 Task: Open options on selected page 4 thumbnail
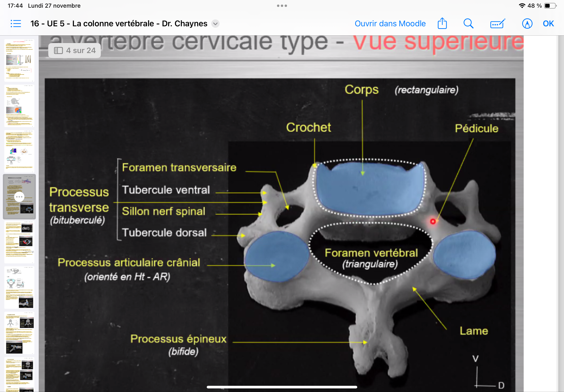(x=19, y=197)
